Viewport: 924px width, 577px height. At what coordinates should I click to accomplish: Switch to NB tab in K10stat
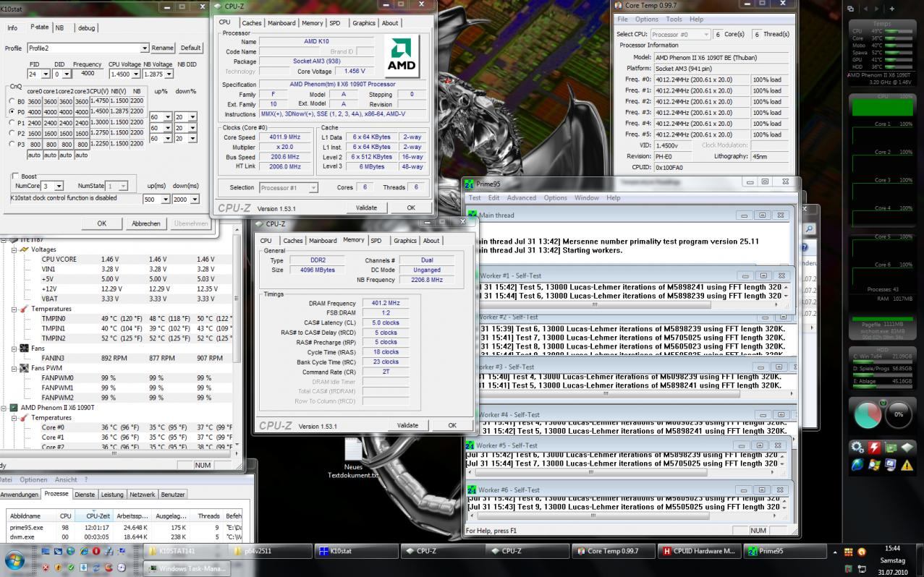click(x=59, y=27)
